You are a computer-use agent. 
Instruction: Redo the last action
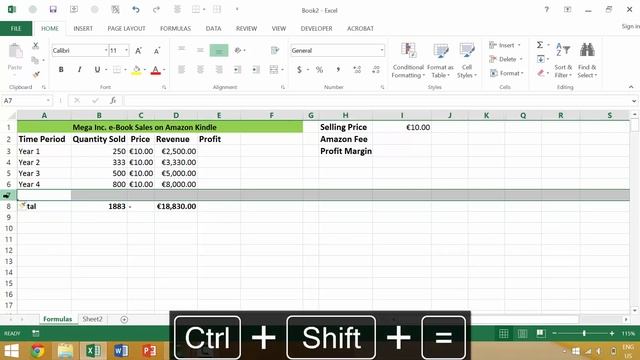(x=156, y=9)
